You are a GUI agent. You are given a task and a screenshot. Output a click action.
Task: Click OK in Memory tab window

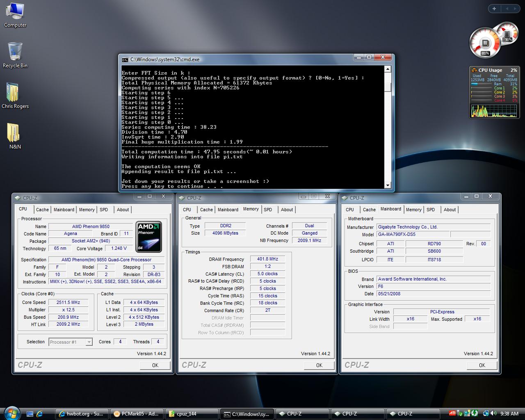click(319, 365)
